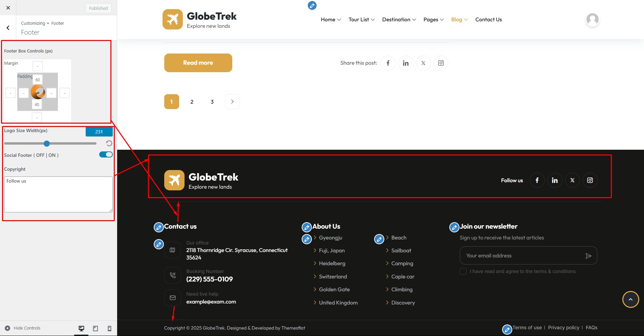Click the padding top field showing 60
Screen dimensions: 644x336
coord(38,80)
